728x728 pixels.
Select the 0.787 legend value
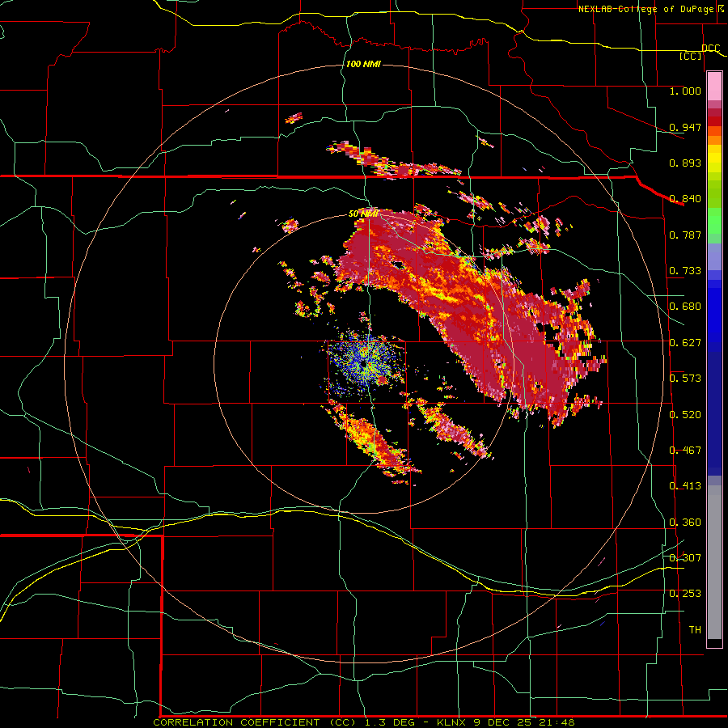685,235
